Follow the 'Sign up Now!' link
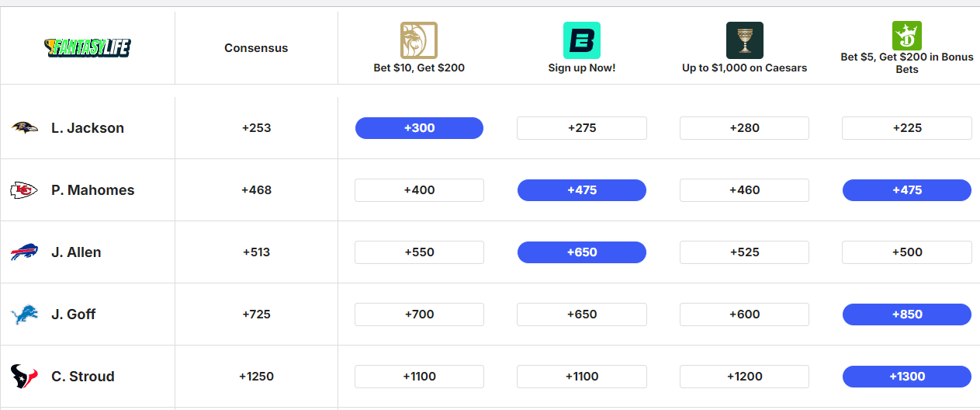Image resolution: width=980 pixels, height=410 pixels. 582,68
